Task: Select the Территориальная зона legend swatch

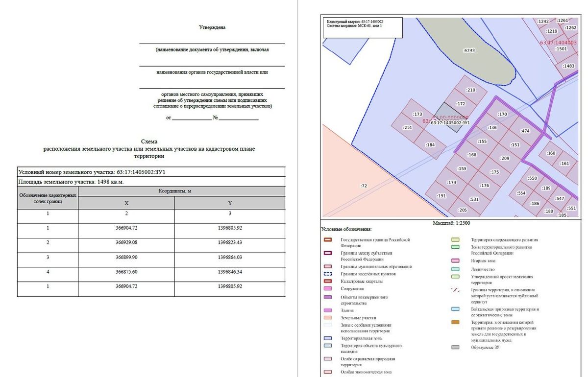Action: [x=327, y=338]
